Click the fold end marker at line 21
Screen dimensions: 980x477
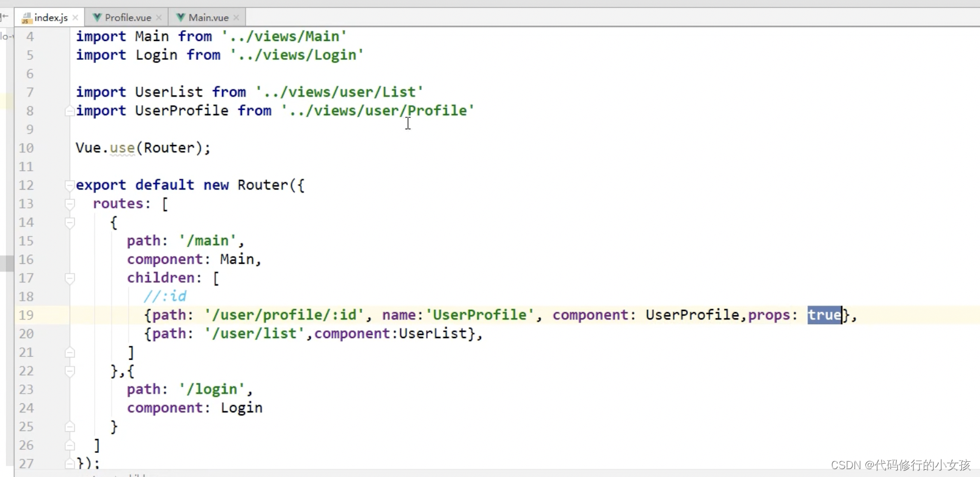70,352
